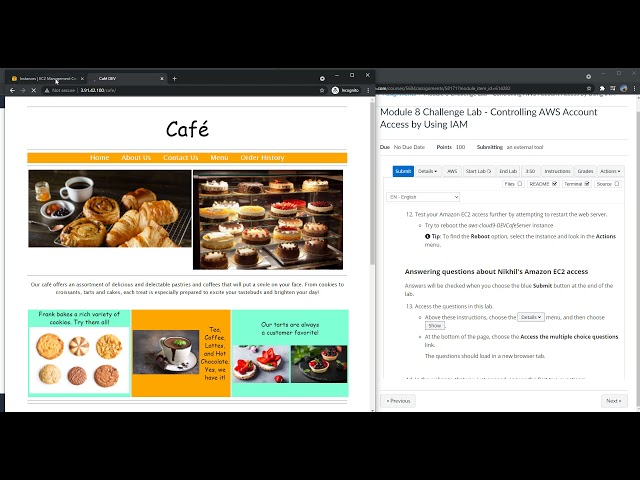Expand the Actions dropdown
Screen dimensions: 640x480
[610, 171]
